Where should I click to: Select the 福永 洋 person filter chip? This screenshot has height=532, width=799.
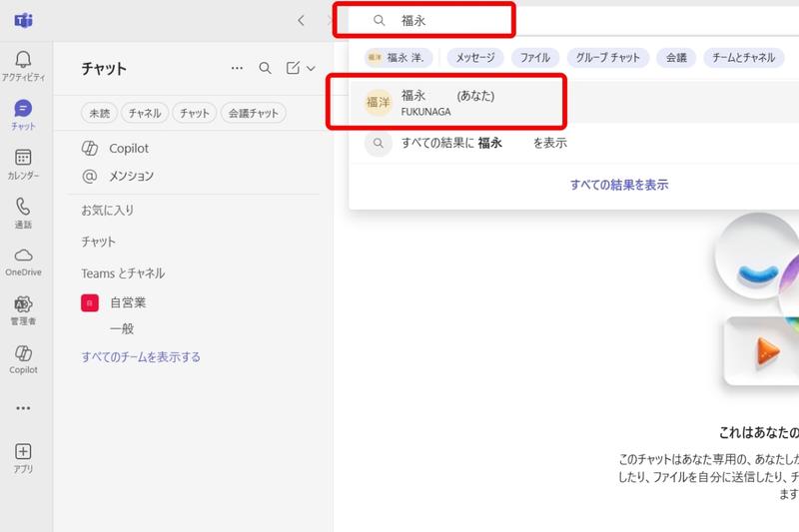pos(399,58)
